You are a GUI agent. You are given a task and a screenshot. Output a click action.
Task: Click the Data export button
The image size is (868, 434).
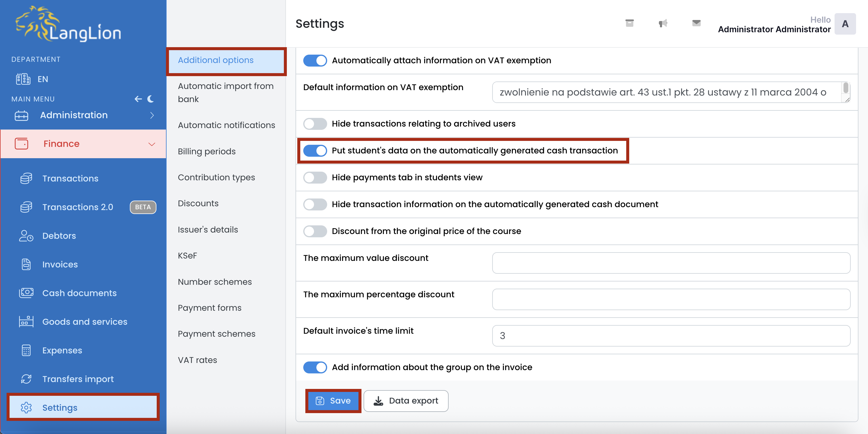tap(406, 401)
